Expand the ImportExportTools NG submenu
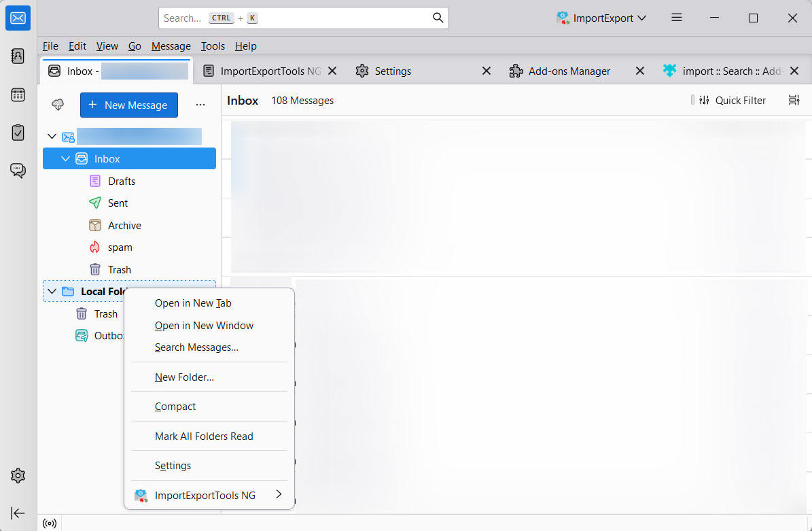This screenshot has height=531, width=812. click(x=278, y=495)
